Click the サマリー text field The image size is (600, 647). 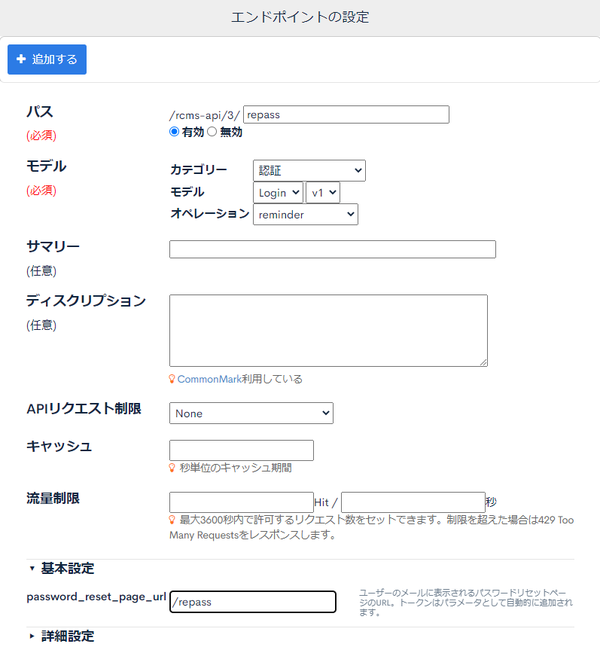(x=332, y=249)
